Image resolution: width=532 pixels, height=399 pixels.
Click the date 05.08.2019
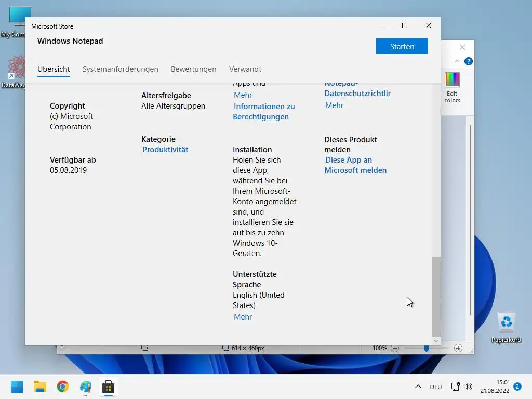68,170
